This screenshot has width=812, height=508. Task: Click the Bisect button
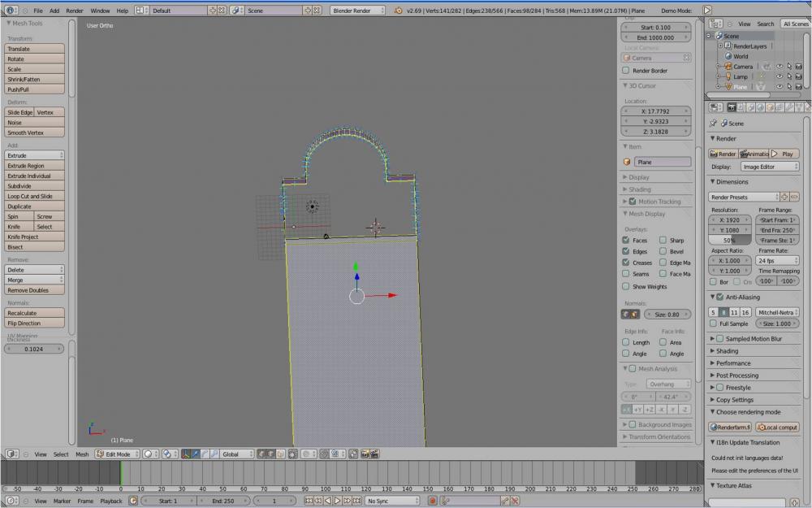[34, 247]
